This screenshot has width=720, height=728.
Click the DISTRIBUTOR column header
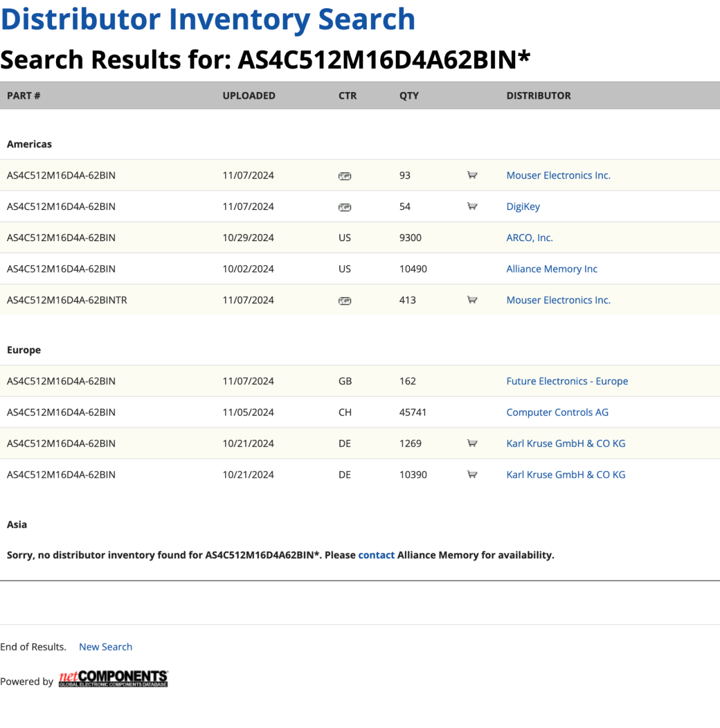(539, 96)
